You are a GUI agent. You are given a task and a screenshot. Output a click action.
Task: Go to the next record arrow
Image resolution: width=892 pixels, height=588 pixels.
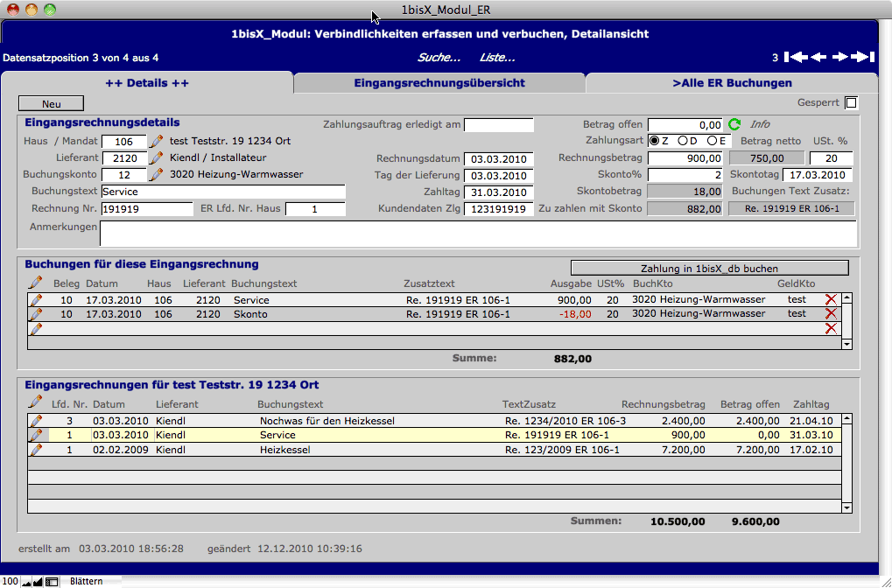[840, 58]
